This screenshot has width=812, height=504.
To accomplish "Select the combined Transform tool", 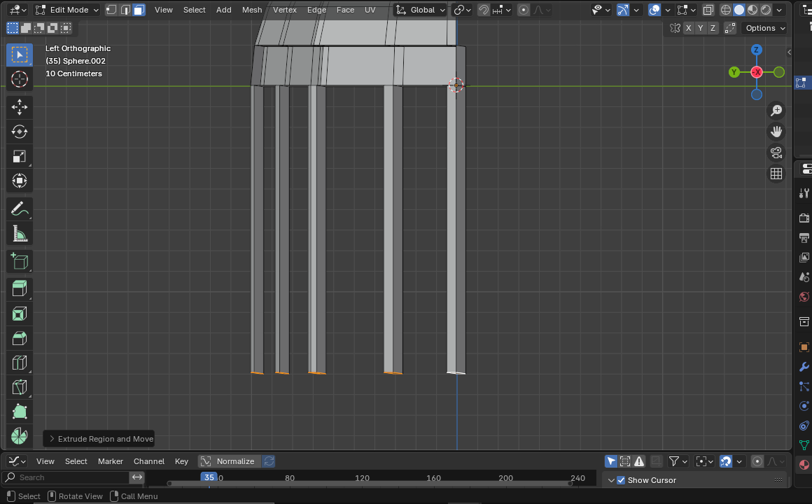I will tap(19, 181).
